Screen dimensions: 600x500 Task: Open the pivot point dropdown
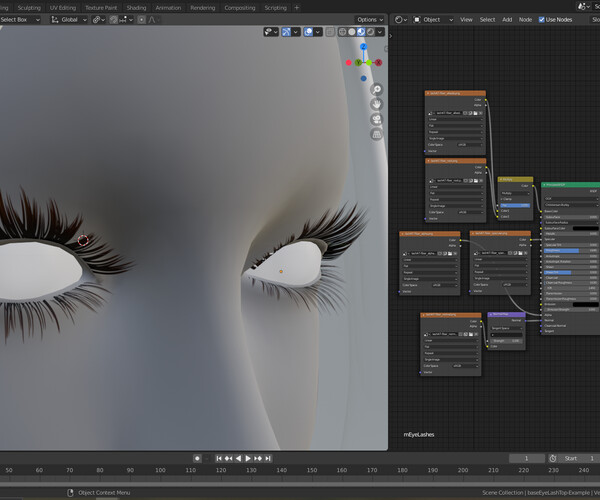click(x=99, y=20)
